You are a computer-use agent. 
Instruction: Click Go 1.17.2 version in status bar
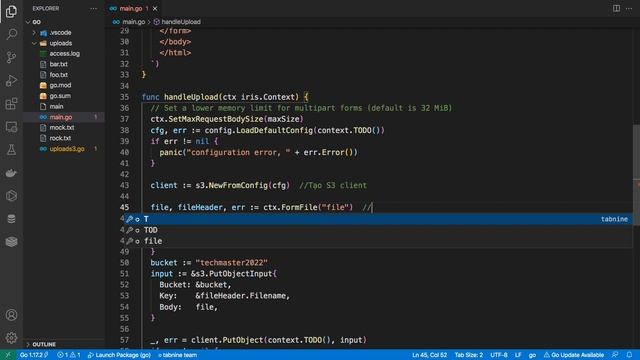point(34,355)
